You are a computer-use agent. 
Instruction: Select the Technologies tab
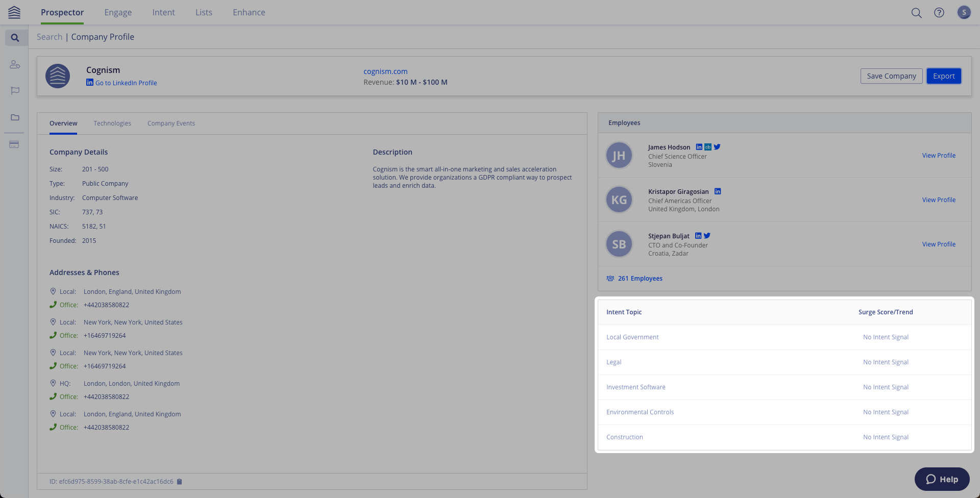[x=112, y=123]
